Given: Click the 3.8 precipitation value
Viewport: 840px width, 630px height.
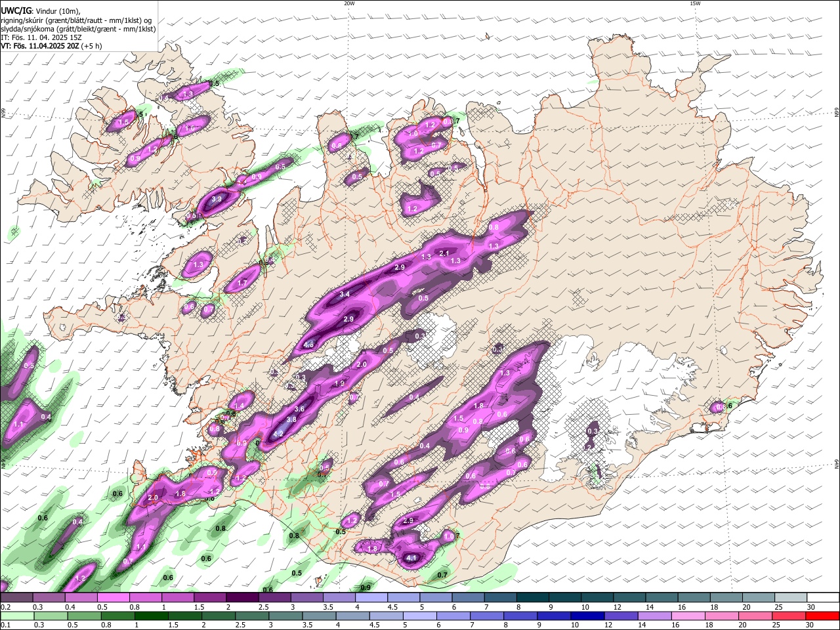Looking at the screenshot, I should pyautogui.click(x=292, y=419).
